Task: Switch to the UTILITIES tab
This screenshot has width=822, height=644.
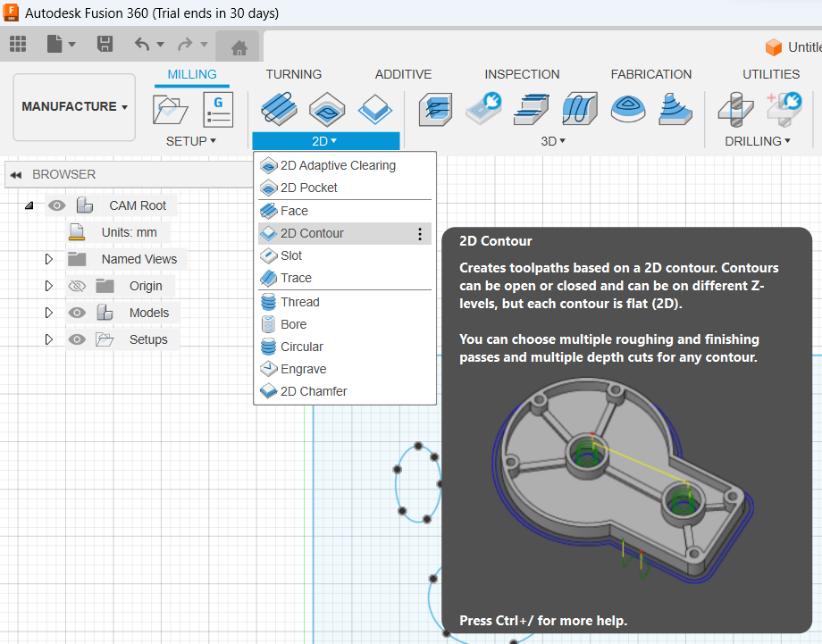Action: coord(771,74)
